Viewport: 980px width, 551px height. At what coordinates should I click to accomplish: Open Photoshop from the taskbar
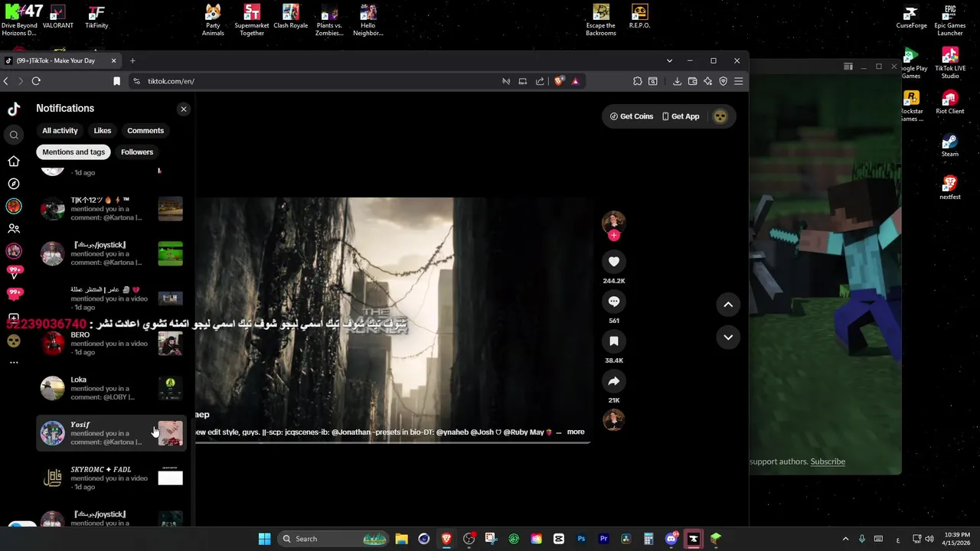(x=581, y=539)
